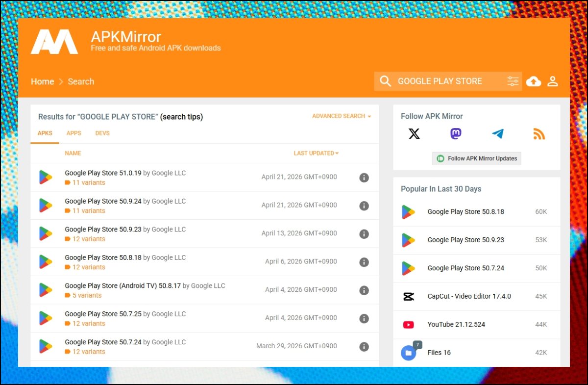Select the APKS tab
This screenshot has width=588, height=385.
(x=45, y=133)
